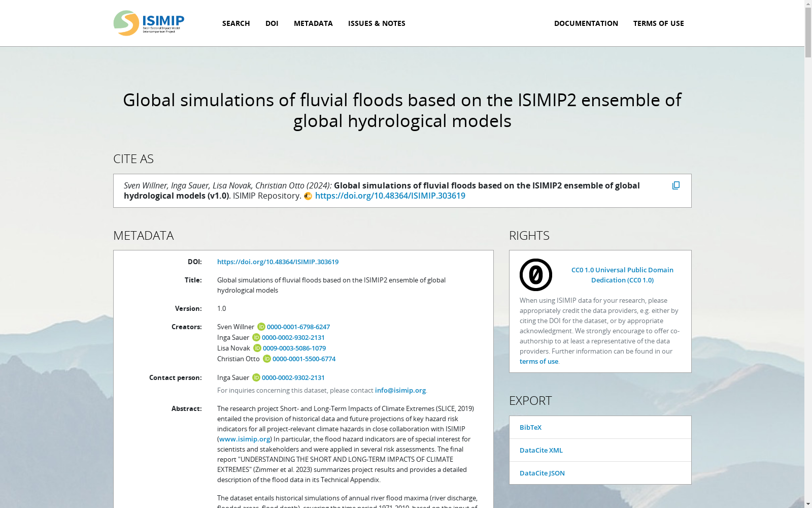Click ORCID icon beside Inga Sauer creator
Image resolution: width=812 pixels, height=508 pixels.
[x=256, y=337]
